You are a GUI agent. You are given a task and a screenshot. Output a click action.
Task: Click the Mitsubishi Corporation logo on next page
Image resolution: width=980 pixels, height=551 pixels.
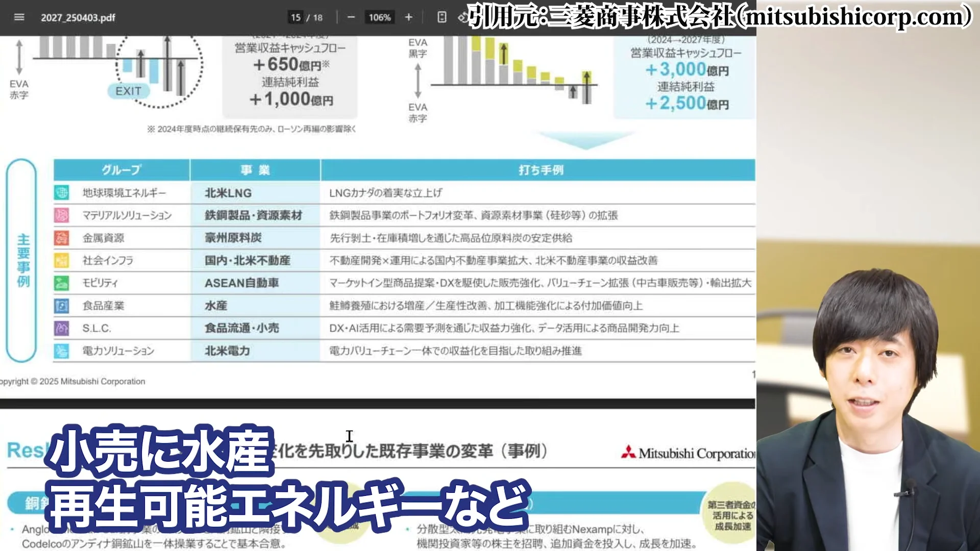pos(688,453)
